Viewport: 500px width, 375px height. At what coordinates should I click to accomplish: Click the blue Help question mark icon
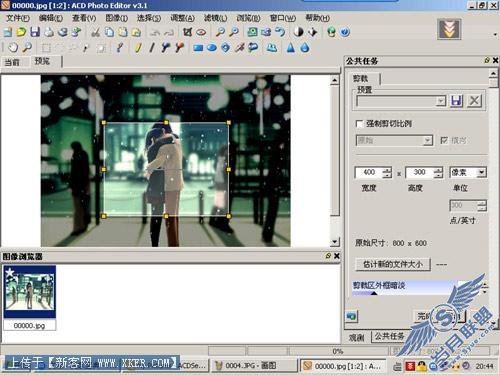(x=345, y=32)
